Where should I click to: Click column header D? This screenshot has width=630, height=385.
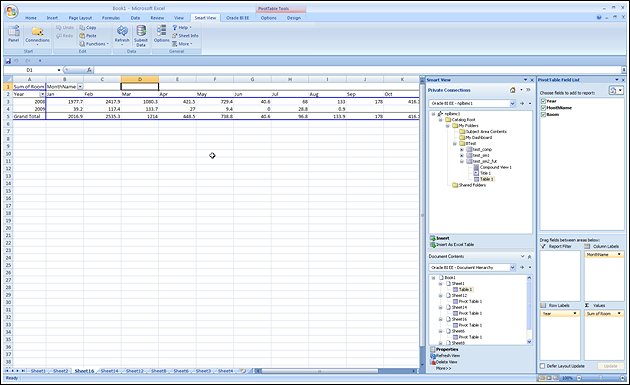click(140, 79)
